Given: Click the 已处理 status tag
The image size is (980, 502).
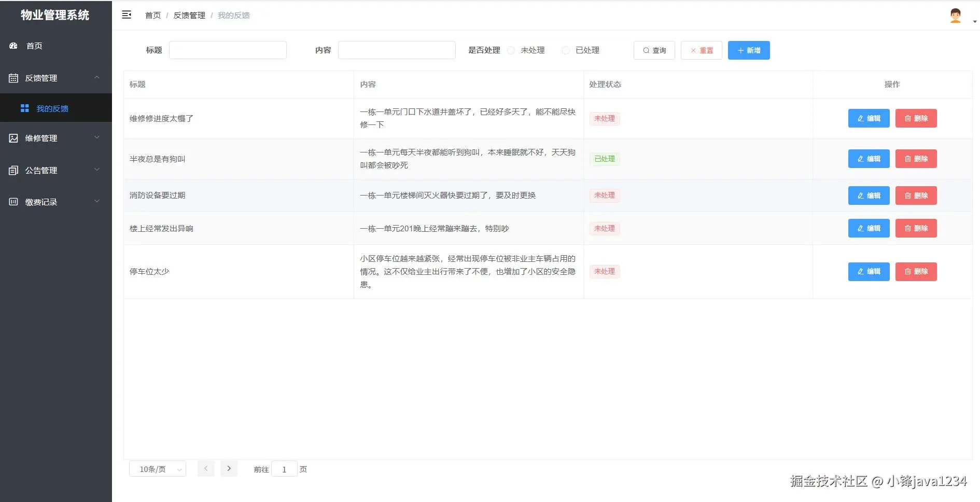Looking at the screenshot, I should click(x=605, y=159).
